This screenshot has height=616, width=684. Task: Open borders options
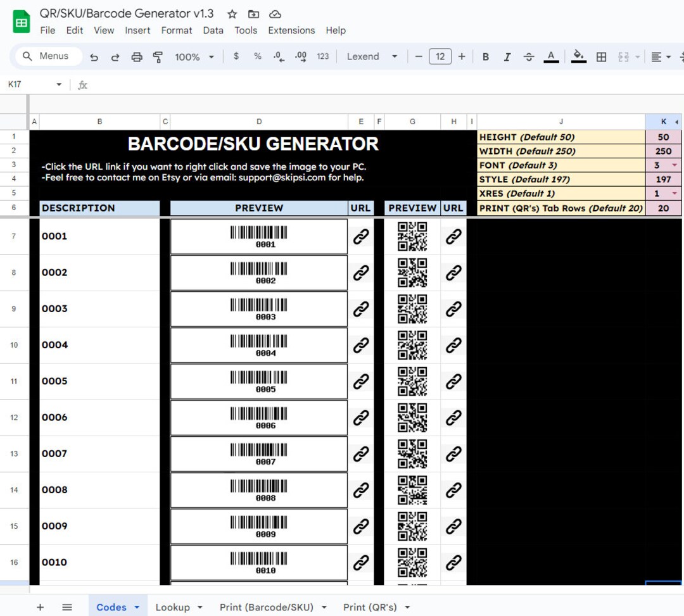click(x=601, y=57)
